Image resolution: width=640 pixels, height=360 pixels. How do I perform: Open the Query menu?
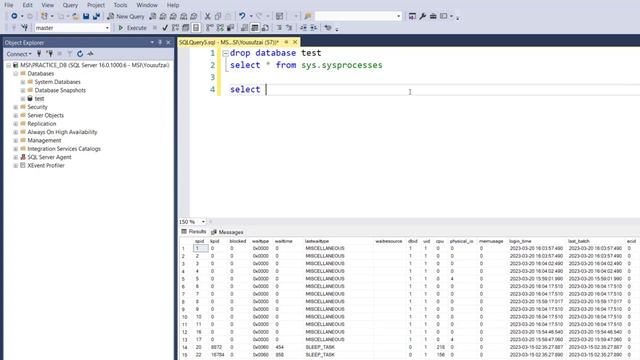70,5
